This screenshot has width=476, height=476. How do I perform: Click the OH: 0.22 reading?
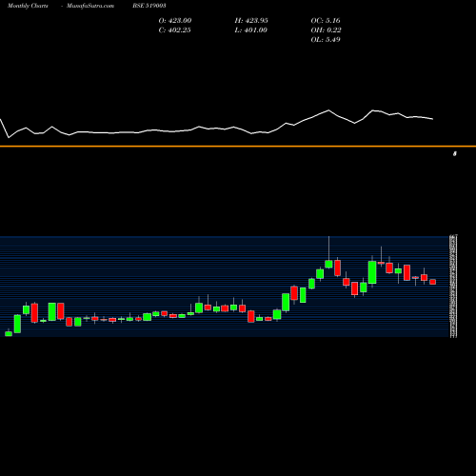coord(326,30)
